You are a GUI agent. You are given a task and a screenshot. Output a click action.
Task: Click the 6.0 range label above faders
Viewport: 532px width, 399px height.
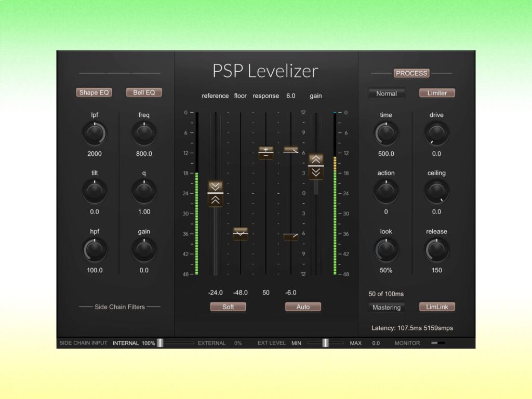(x=291, y=96)
